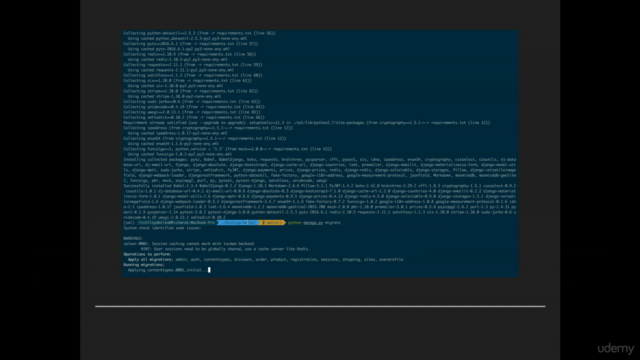Click the 'Requirement already satisfied' line
The width and height of the screenshot is (640, 360).
307,122
